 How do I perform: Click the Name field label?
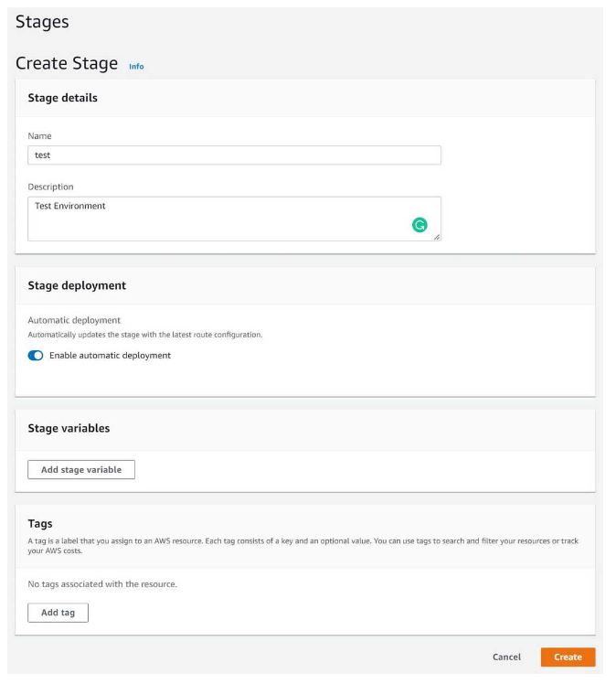(39, 136)
